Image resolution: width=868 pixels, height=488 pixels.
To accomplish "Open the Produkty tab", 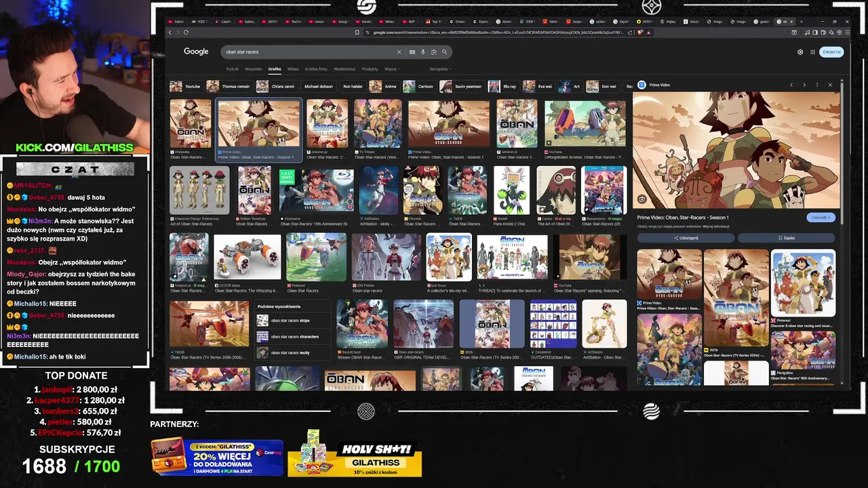I will pyautogui.click(x=370, y=68).
